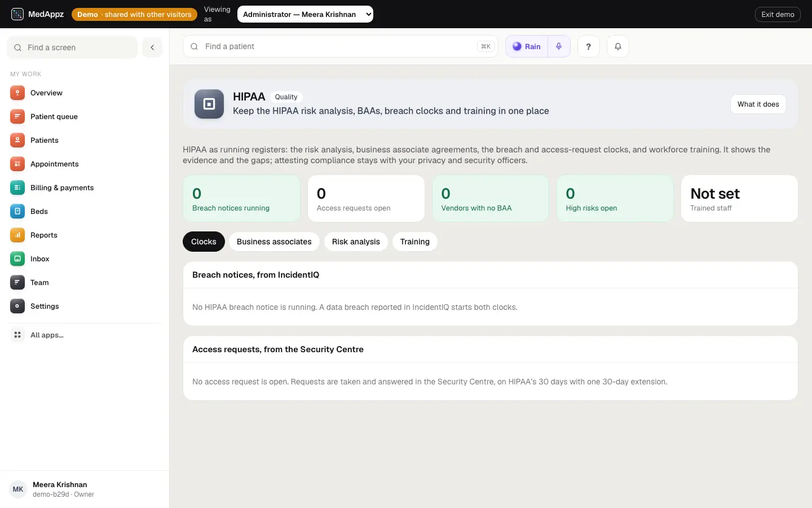Click the Breach notices running card

point(241,199)
